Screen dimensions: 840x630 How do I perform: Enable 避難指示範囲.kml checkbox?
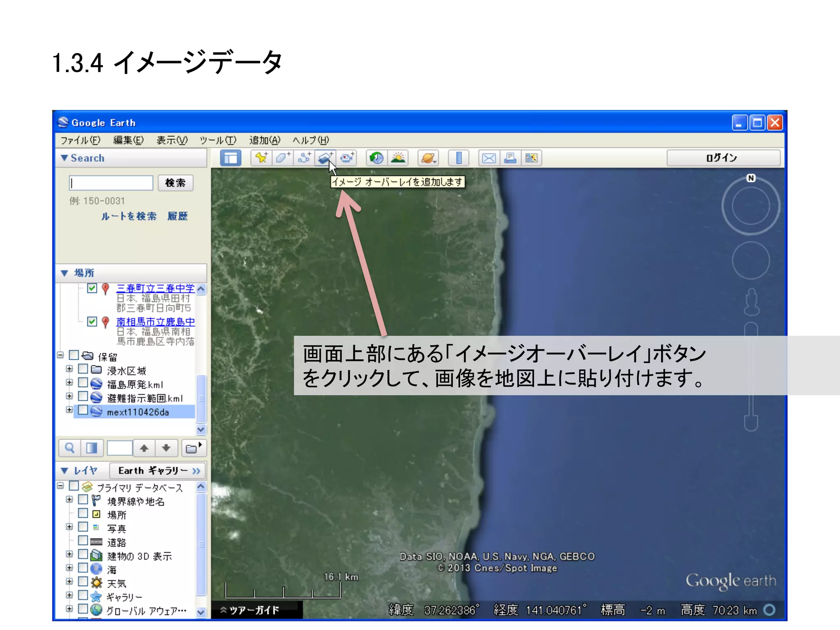point(83,396)
